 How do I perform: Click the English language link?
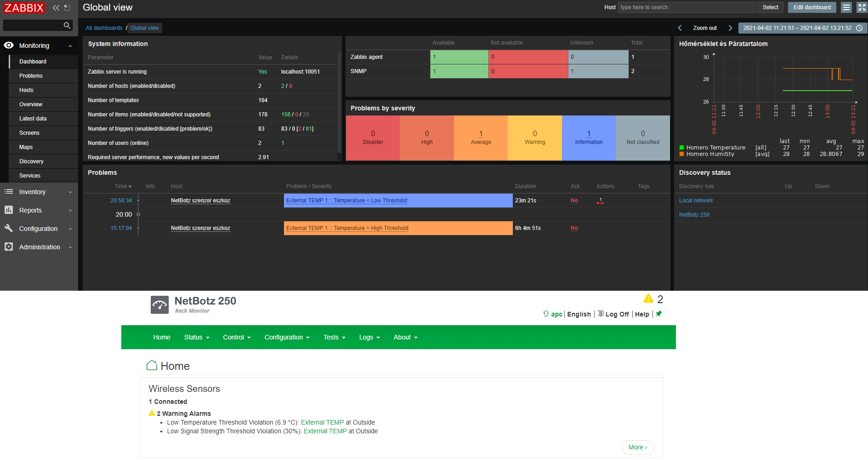point(579,314)
